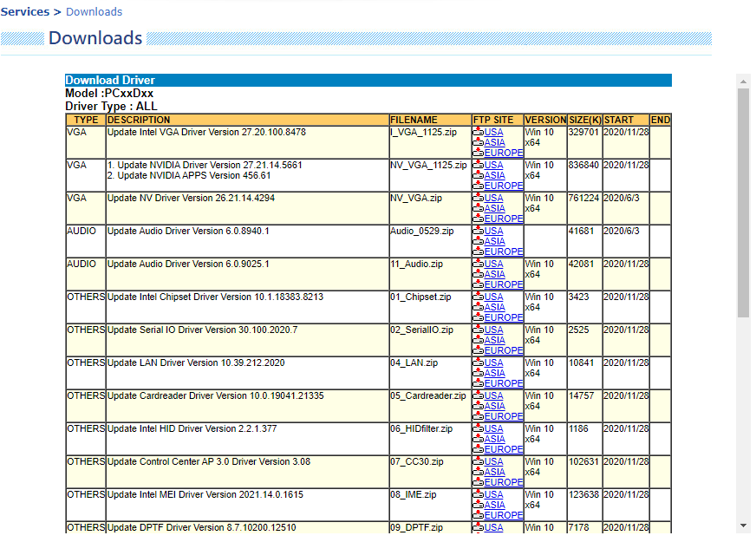Image resolution: width=756 pixels, height=542 pixels.
Task: Click the Model :PCxxDxx text
Action: [109, 93]
